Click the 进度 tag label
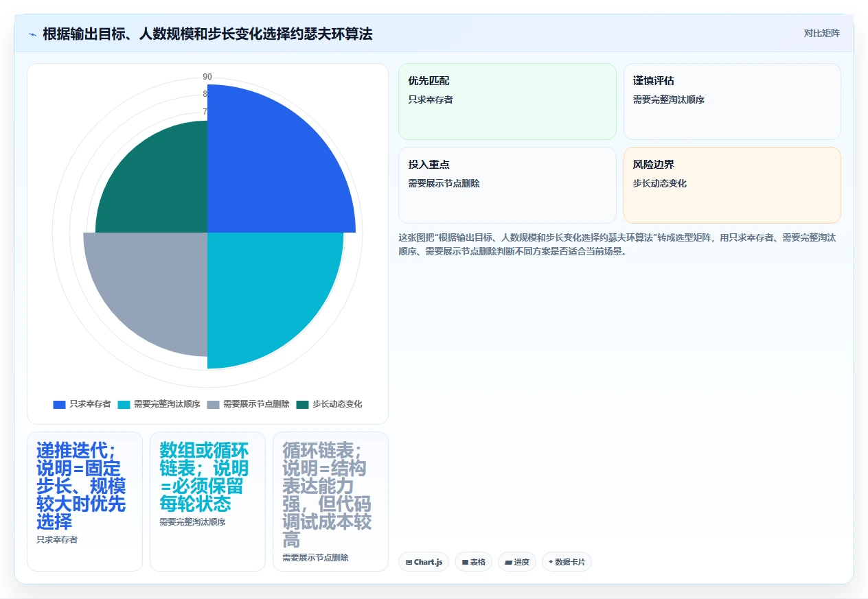Screen dimensions: 868x599 coord(521,562)
